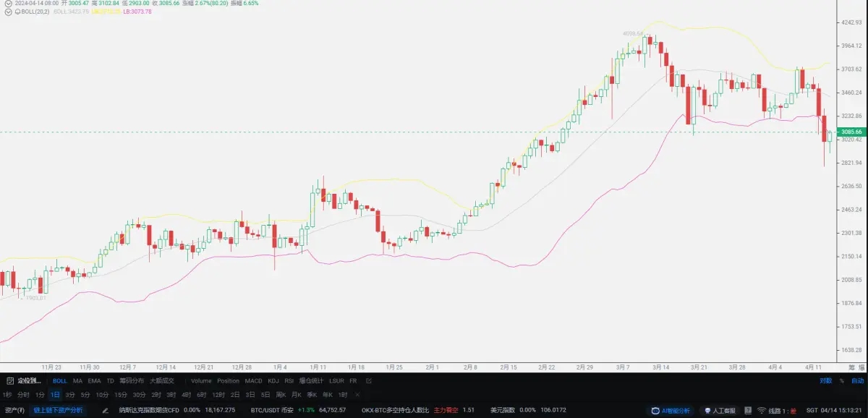Select the 5分 interval
This screenshot has height=418, width=868.
click(x=85, y=395)
